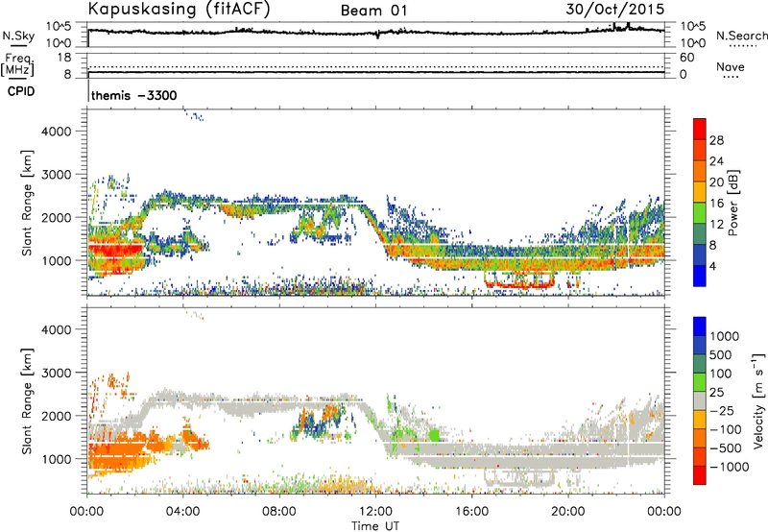Click the dotted line in frequency panel
Viewport: 768px width, 532px height.
[x=376, y=67]
